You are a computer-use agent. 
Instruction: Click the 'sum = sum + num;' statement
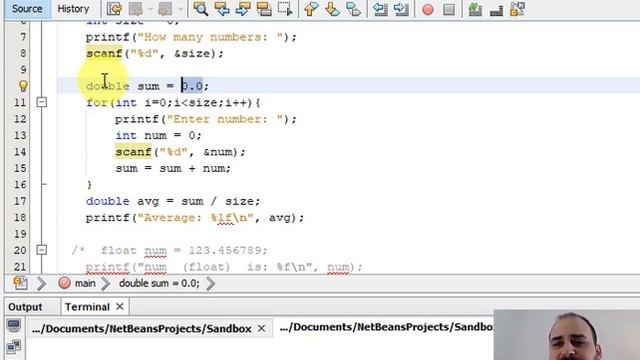pyautogui.click(x=173, y=168)
